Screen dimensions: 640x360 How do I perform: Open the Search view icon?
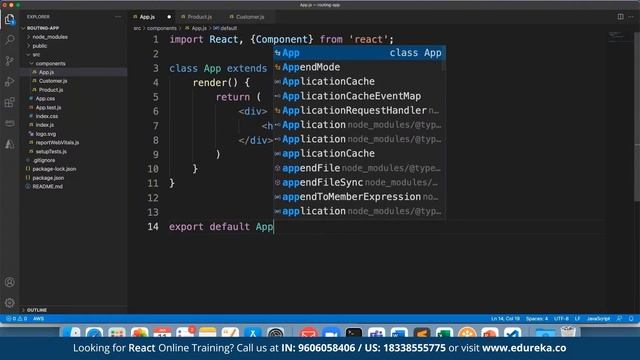pos(9,40)
